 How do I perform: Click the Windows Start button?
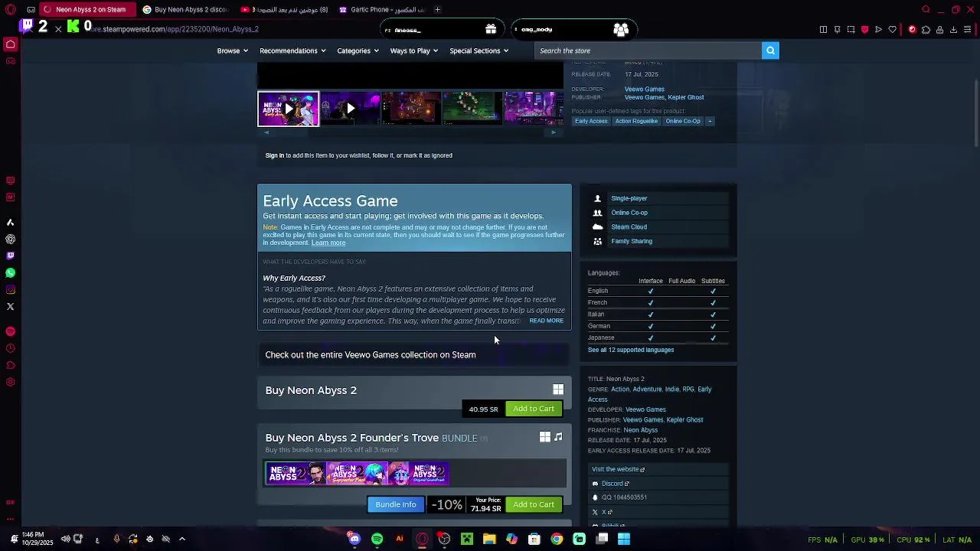pos(624,539)
